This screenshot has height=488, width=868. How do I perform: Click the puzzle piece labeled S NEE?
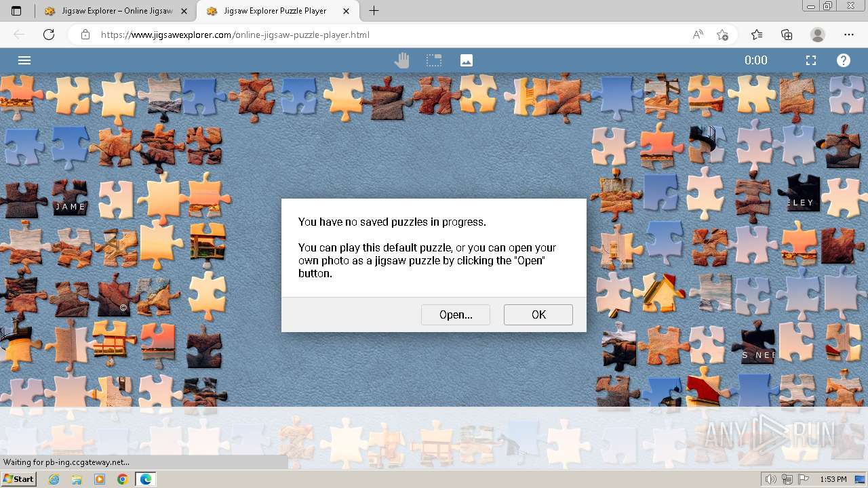tap(758, 343)
